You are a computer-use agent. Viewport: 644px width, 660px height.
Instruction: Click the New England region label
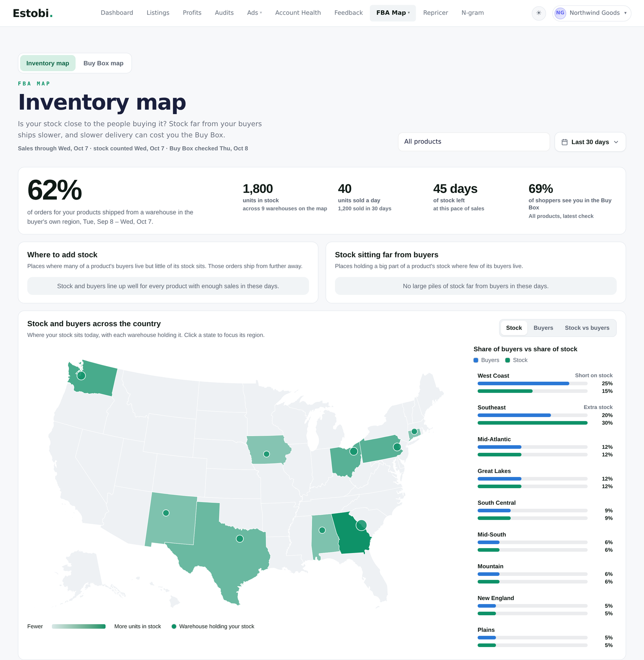coord(496,598)
